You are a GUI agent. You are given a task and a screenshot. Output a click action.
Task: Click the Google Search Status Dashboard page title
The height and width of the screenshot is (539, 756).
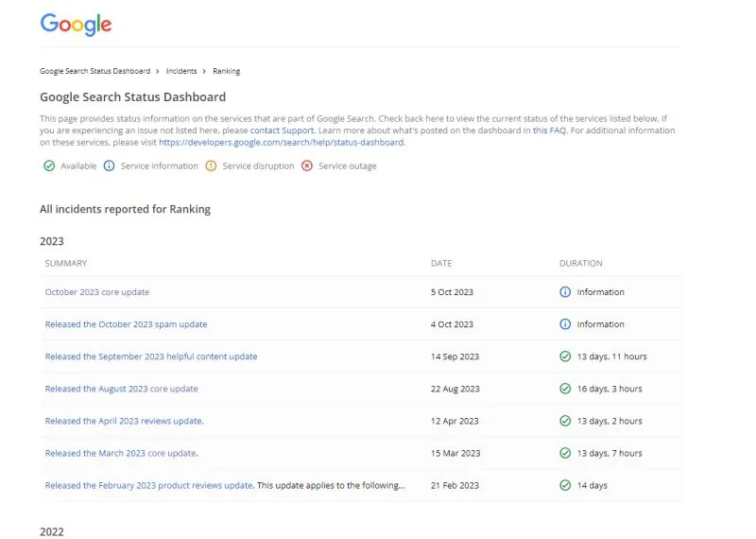132,97
